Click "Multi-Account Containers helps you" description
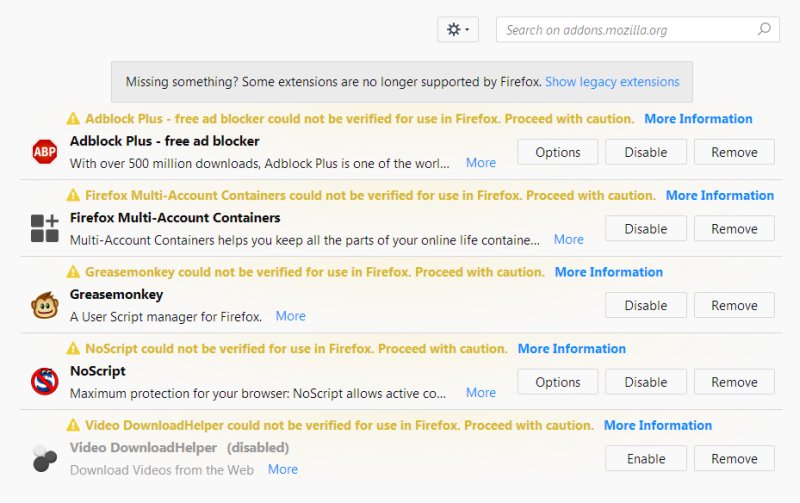The width and height of the screenshot is (800, 503). click(305, 240)
